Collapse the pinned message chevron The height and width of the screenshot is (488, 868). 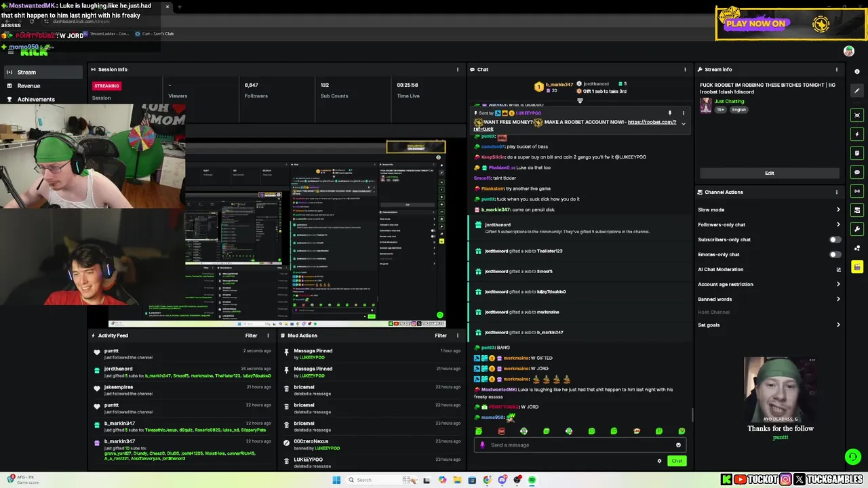[684, 124]
